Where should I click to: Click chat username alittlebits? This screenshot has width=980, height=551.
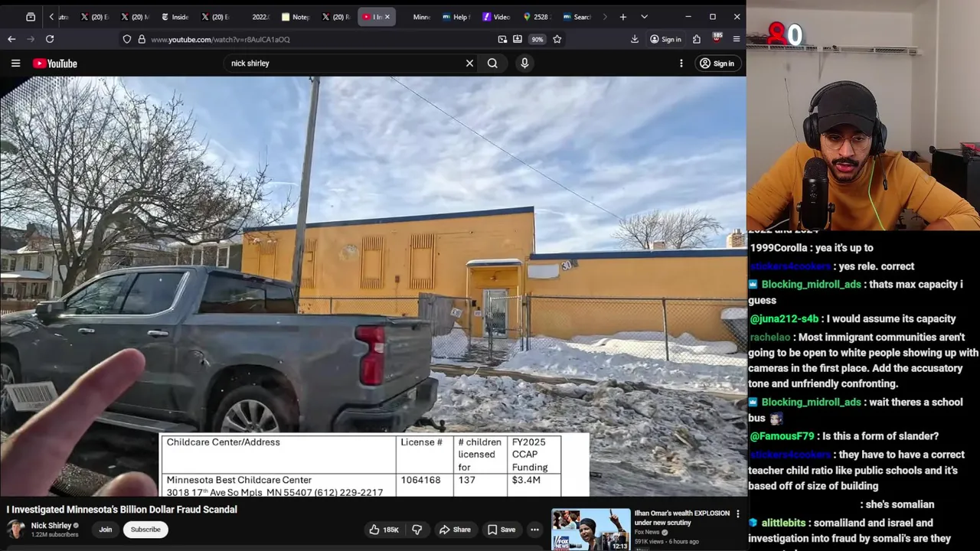[x=783, y=523]
